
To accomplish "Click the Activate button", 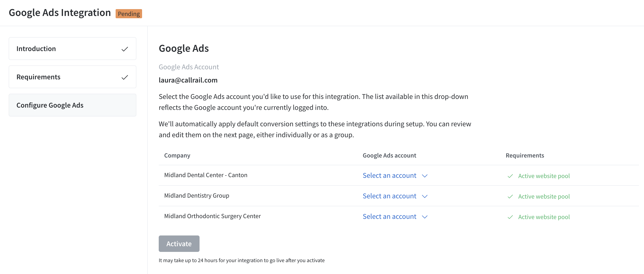I will (x=179, y=243).
